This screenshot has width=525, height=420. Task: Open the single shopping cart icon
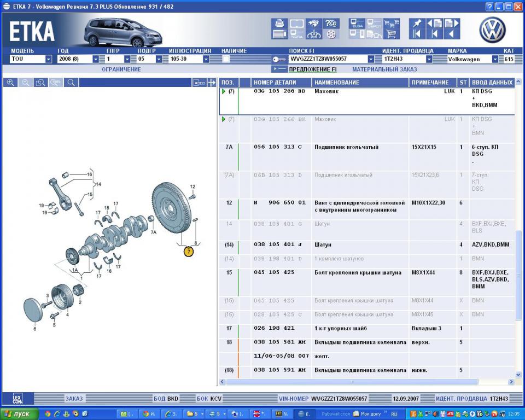(392, 34)
